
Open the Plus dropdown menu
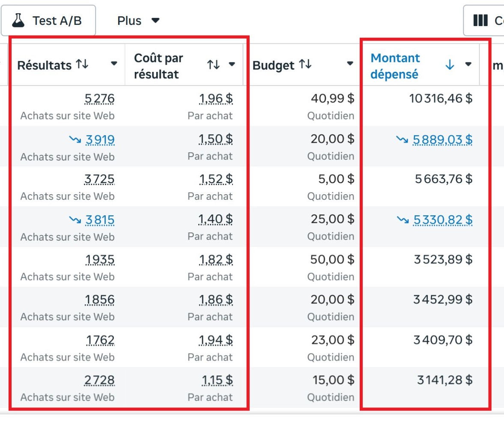coord(138,21)
